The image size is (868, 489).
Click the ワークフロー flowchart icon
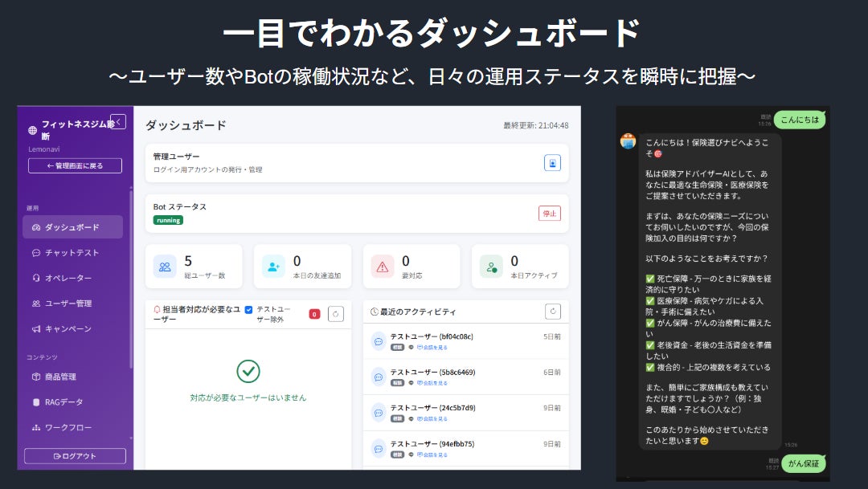(35, 426)
